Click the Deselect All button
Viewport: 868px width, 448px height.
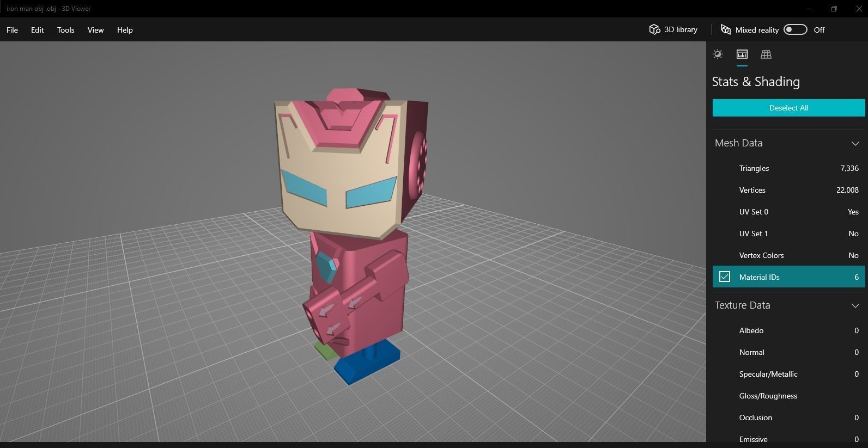click(x=788, y=108)
